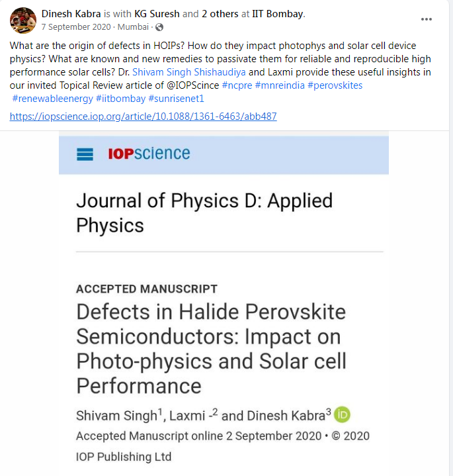
Task: Open Dinesh Kabra's profile name link
Action: tap(71, 13)
